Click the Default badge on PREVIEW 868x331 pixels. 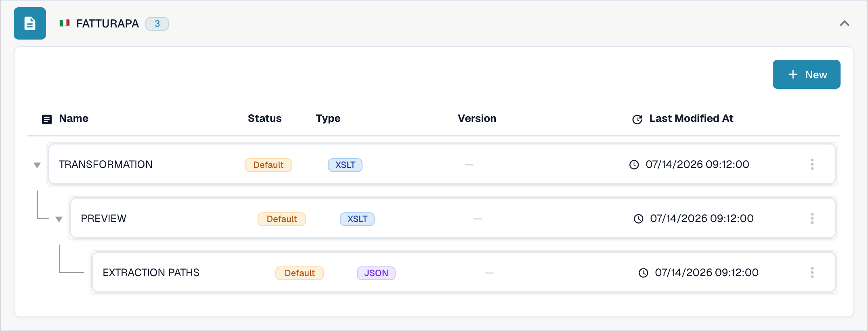coord(282,219)
